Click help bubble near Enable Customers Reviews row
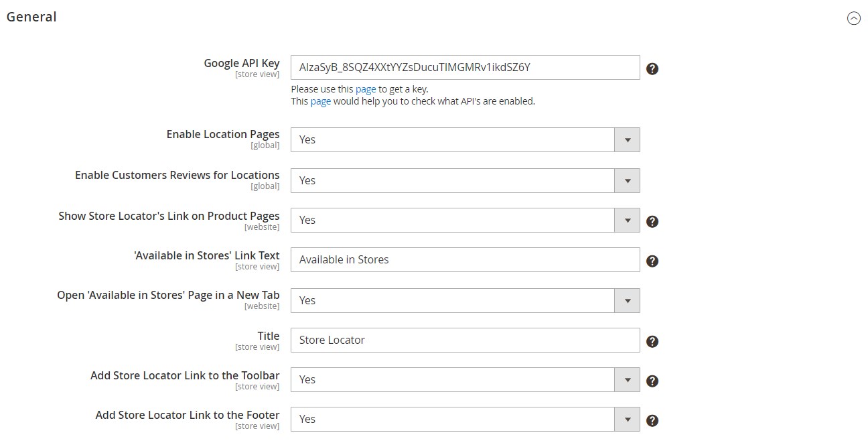The width and height of the screenshot is (868, 443). pos(652,180)
